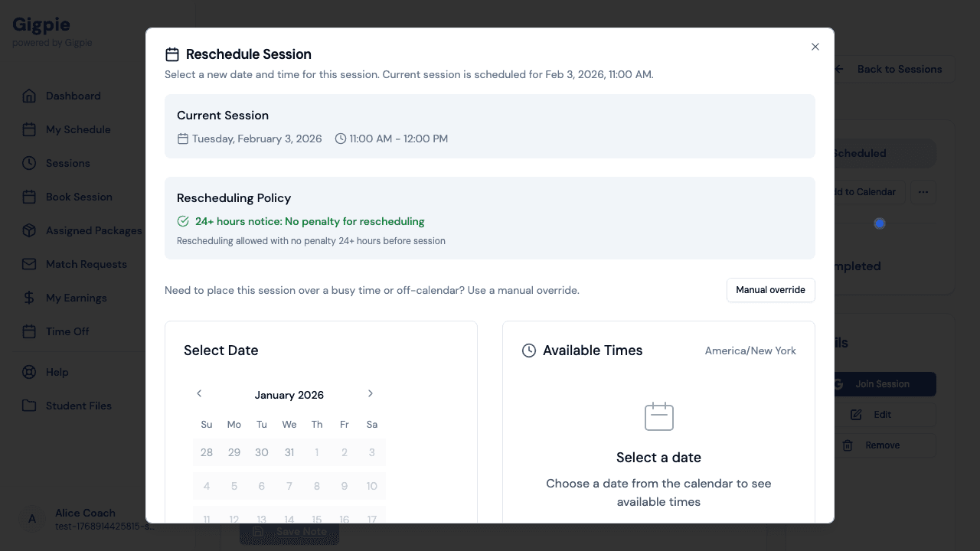Click the Match Requests envelope icon
980x551 pixels.
tap(29, 264)
